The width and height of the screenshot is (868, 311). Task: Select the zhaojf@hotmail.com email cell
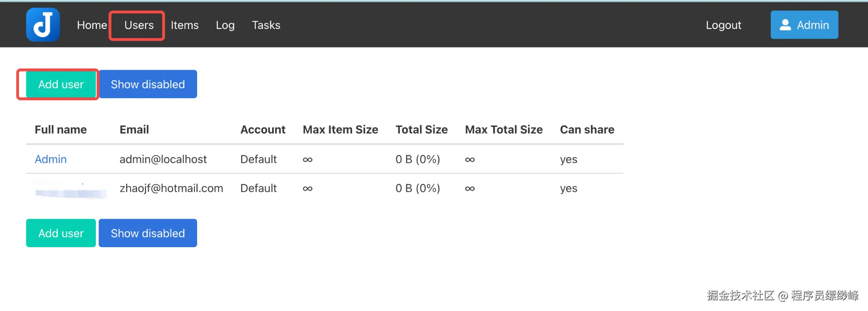[x=171, y=188]
